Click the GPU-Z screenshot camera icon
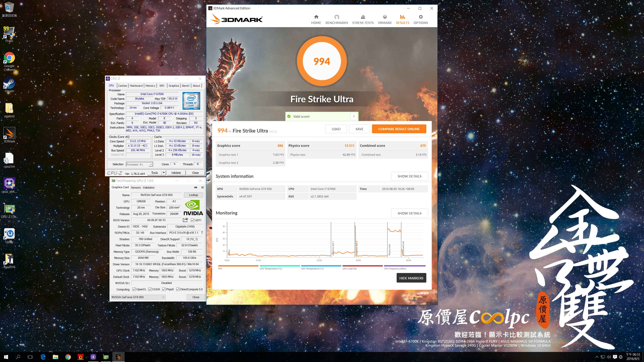644x362 pixels. pyautogui.click(x=196, y=187)
